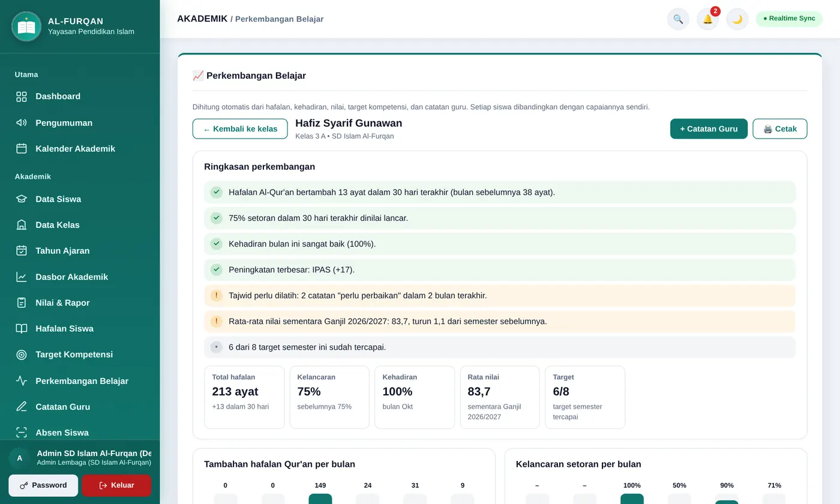Click the Kelancaran 75% card
This screenshot has height=504, width=840.
point(329,397)
